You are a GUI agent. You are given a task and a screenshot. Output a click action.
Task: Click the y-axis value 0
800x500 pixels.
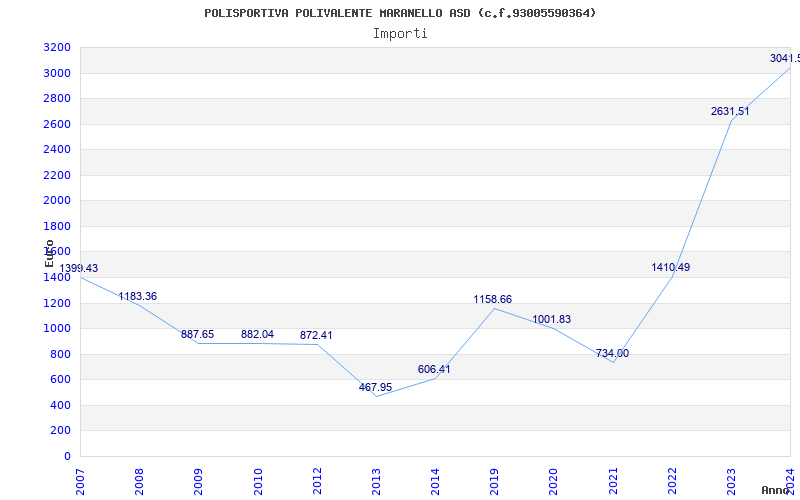(x=67, y=456)
